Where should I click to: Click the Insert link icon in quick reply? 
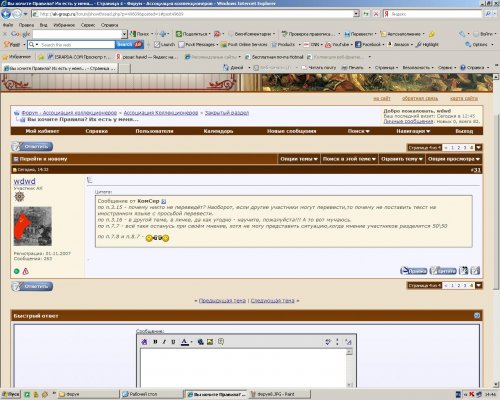pos(201,342)
